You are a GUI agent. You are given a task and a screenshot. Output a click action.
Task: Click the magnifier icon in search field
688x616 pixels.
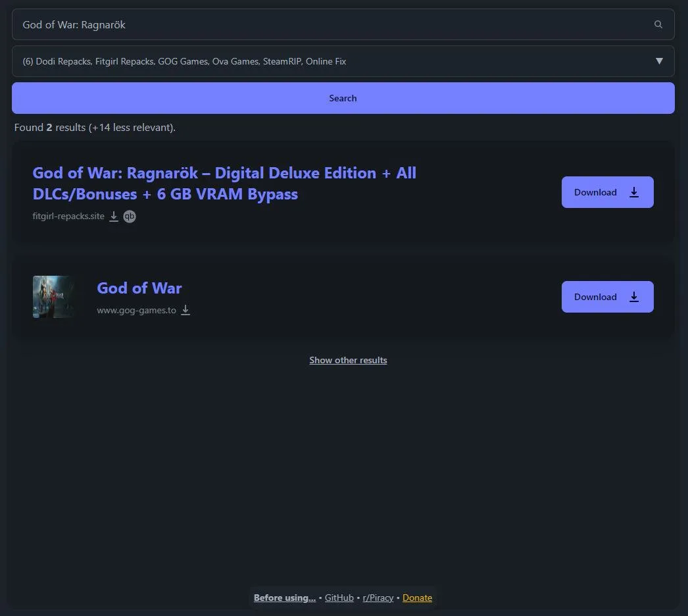(658, 24)
